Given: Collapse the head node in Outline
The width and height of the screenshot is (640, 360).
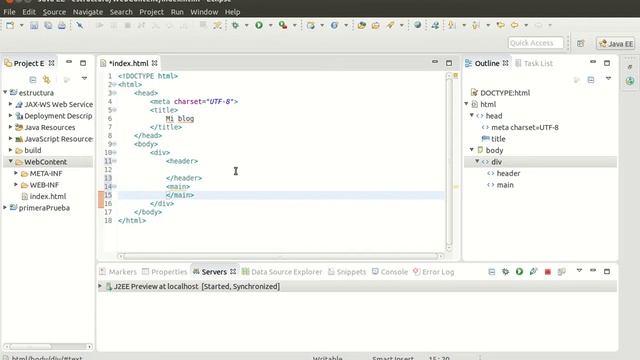Looking at the screenshot, I should [x=471, y=116].
